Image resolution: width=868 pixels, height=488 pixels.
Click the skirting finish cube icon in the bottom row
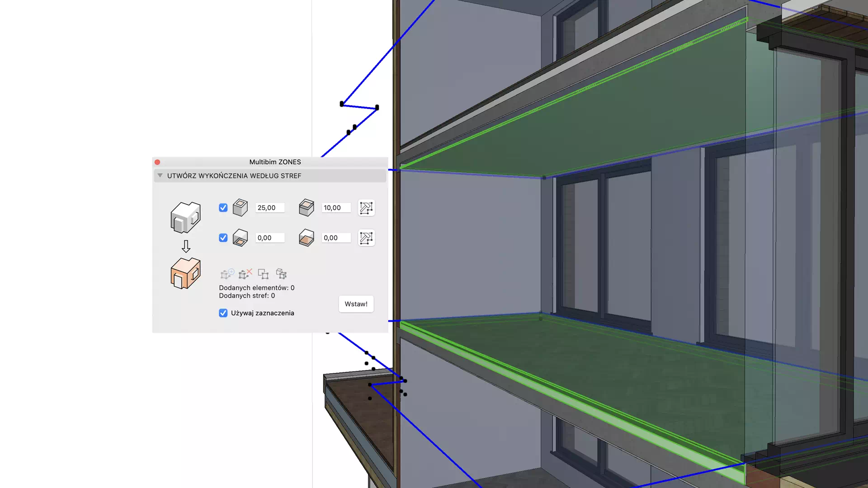coord(306,238)
